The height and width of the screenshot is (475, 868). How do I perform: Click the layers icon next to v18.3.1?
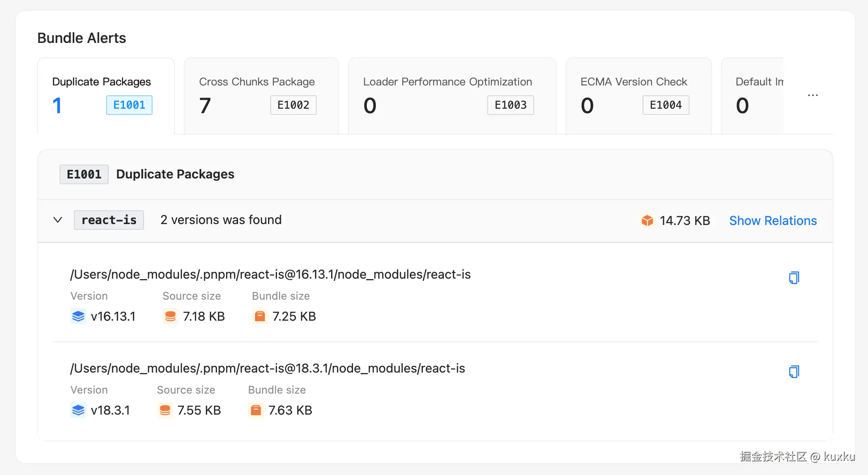78,410
